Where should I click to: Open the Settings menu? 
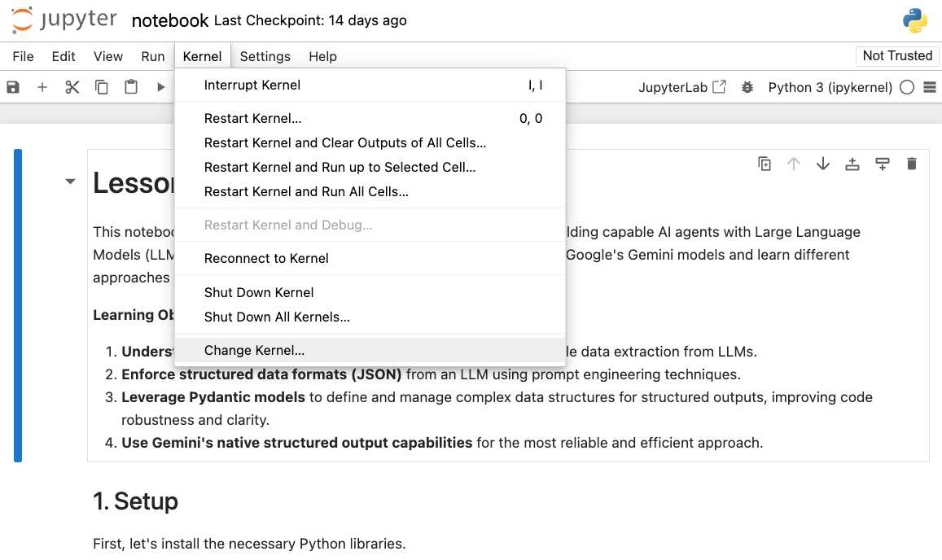pos(265,56)
